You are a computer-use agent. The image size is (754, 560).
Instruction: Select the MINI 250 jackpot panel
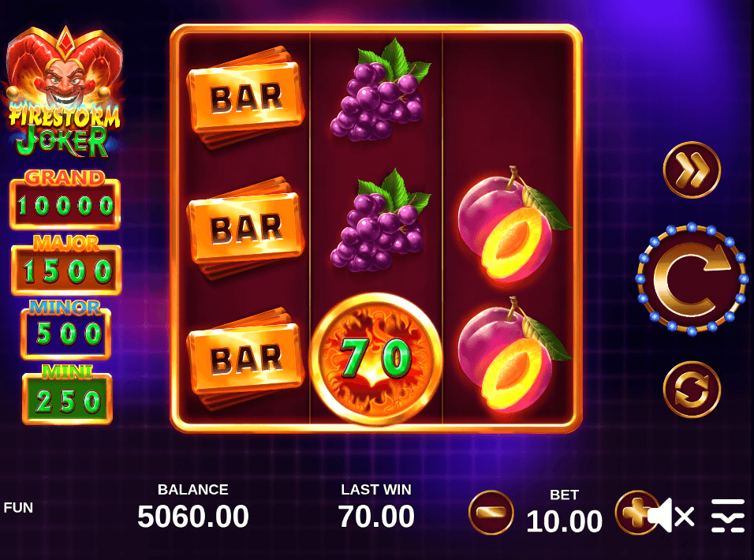coord(67,394)
